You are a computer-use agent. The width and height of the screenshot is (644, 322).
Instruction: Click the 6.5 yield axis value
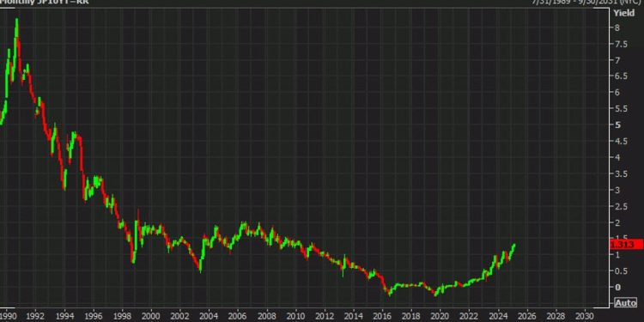click(621, 76)
